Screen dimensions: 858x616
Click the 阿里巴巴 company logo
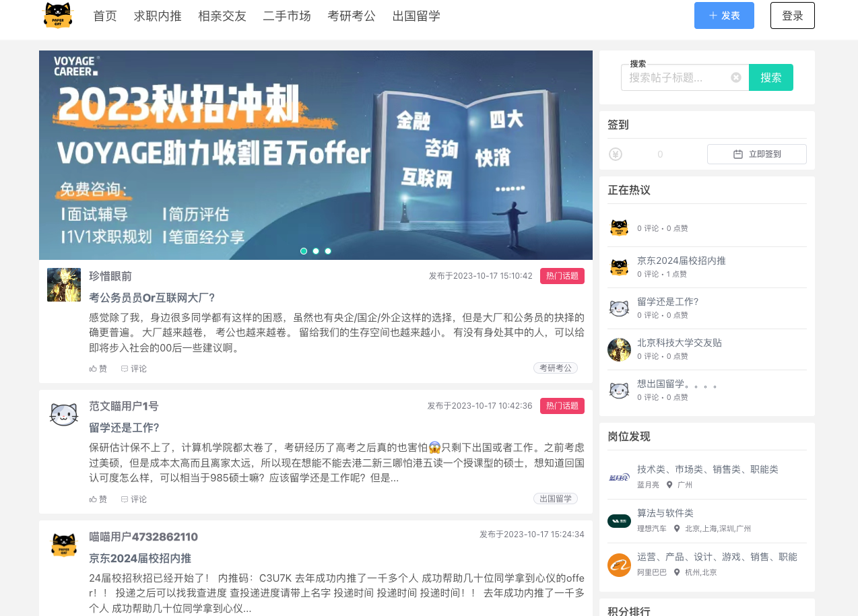pos(619,565)
